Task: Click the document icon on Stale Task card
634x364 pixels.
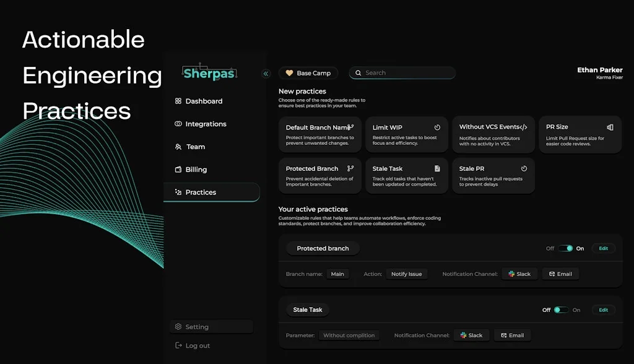Action: [437, 167]
